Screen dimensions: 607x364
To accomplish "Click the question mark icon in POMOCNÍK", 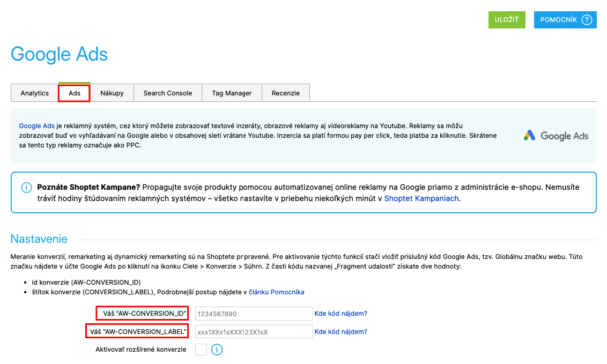I will [x=587, y=20].
